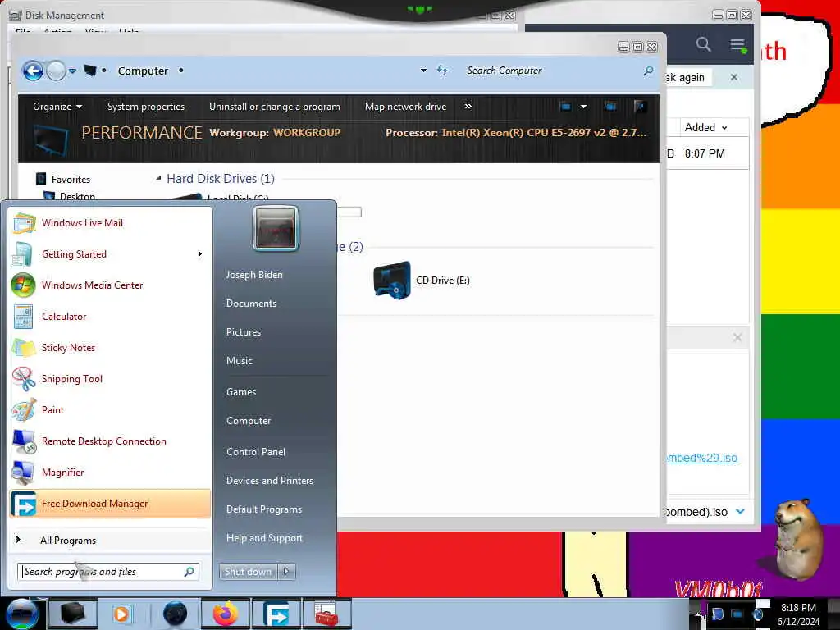This screenshot has height=630, width=840.
Task: Click Computer in the address breadcrumb
Action: 143,71
